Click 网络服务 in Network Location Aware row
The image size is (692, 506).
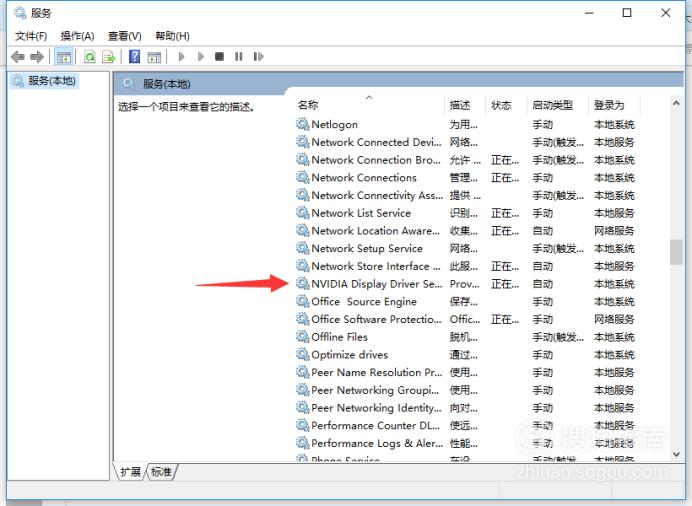click(x=614, y=230)
